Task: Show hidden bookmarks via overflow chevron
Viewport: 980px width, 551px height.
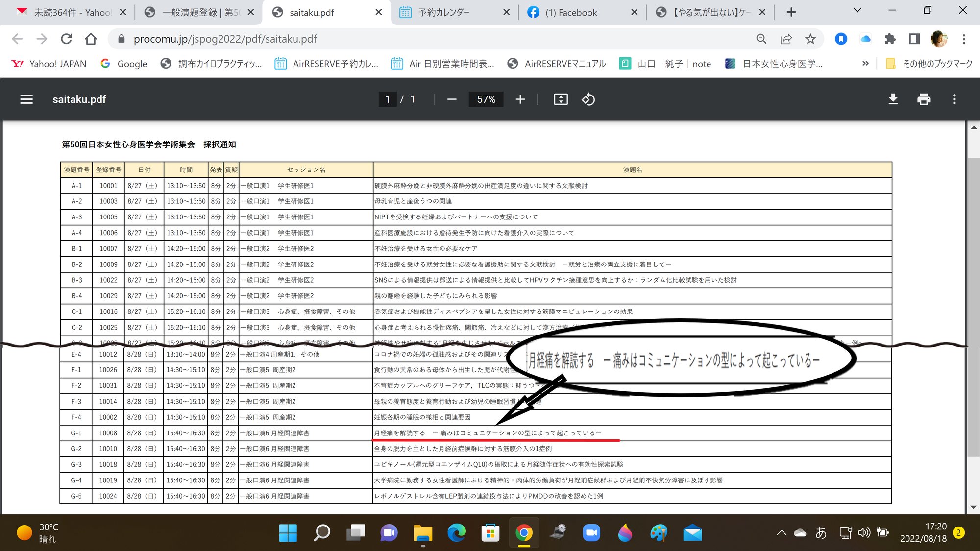Action: tap(865, 64)
